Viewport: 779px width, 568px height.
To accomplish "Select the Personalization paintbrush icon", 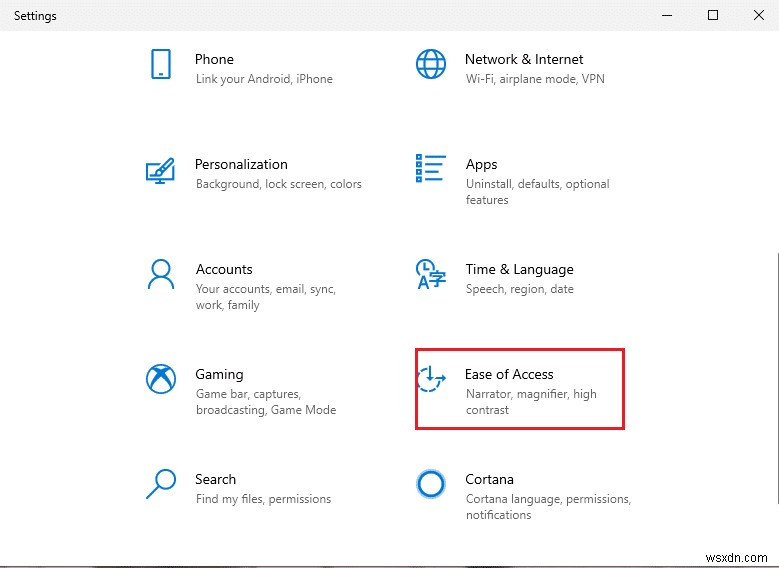I will (x=160, y=169).
